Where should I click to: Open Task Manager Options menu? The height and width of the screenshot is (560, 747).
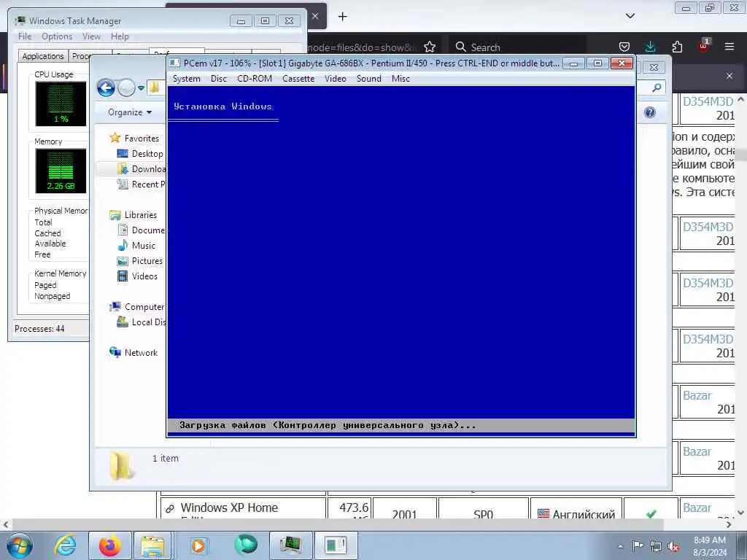(x=57, y=36)
